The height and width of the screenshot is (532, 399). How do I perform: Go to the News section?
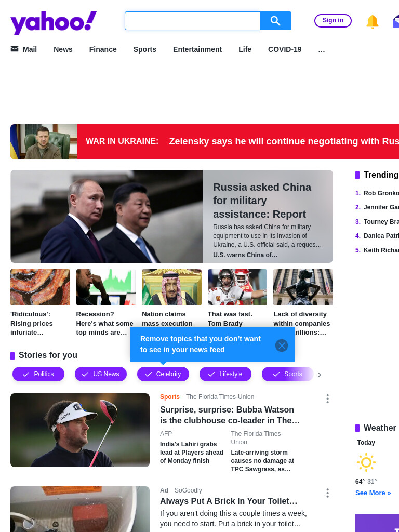63,49
